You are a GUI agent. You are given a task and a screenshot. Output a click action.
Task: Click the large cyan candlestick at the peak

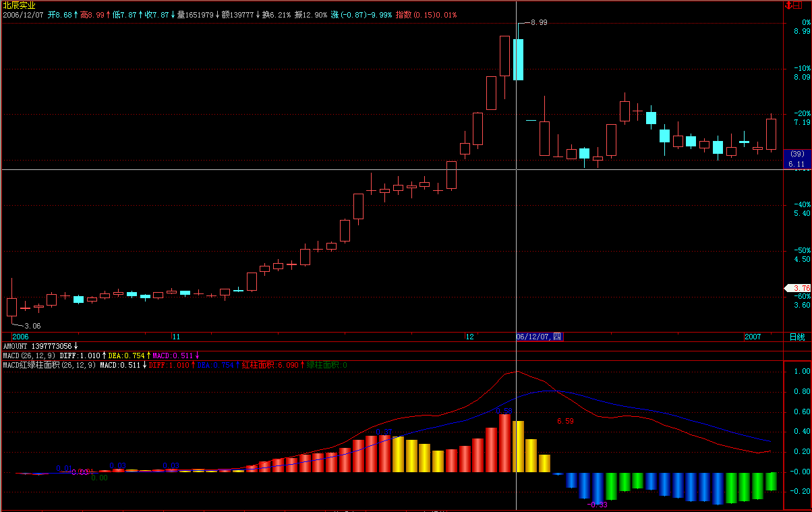tap(518, 59)
